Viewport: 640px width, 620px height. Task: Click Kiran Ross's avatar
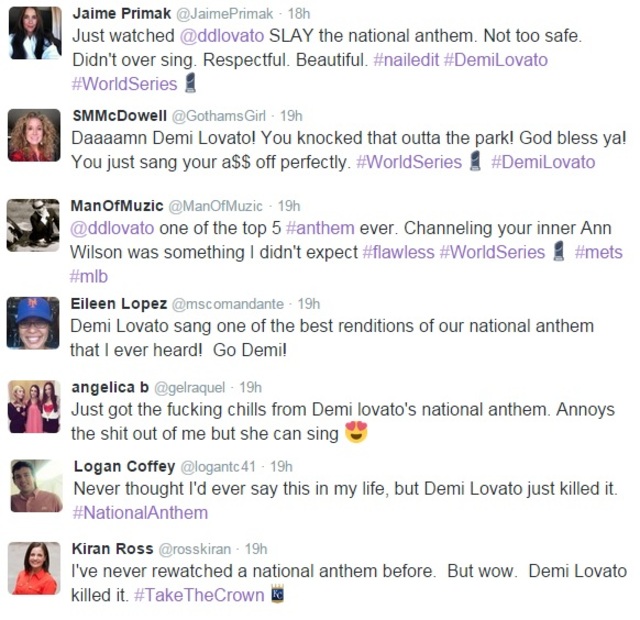tap(34, 568)
